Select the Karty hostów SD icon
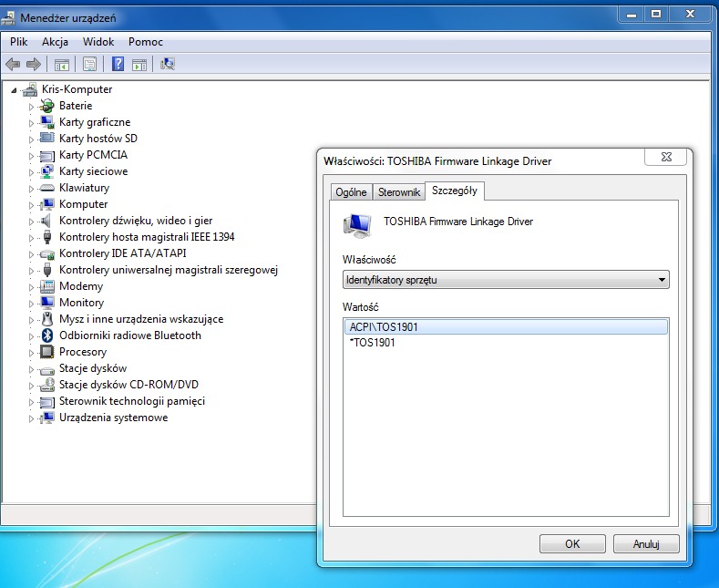The image size is (719, 588). pos(46,138)
